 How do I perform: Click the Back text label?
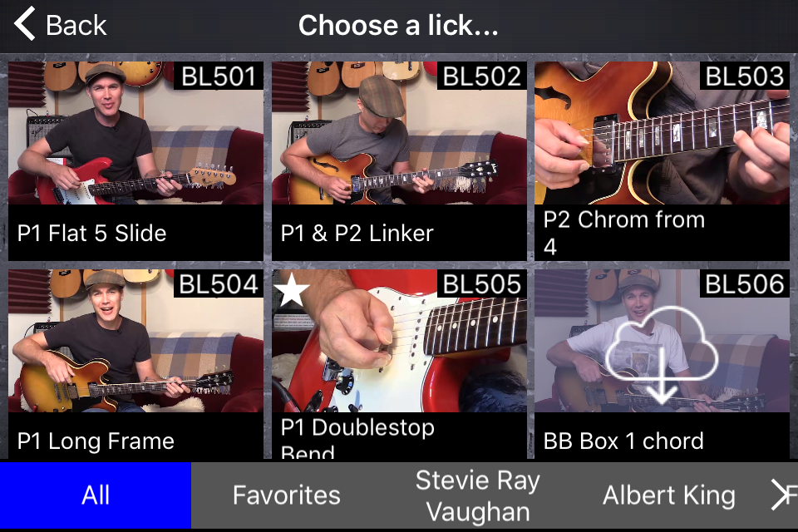coord(76,25)
